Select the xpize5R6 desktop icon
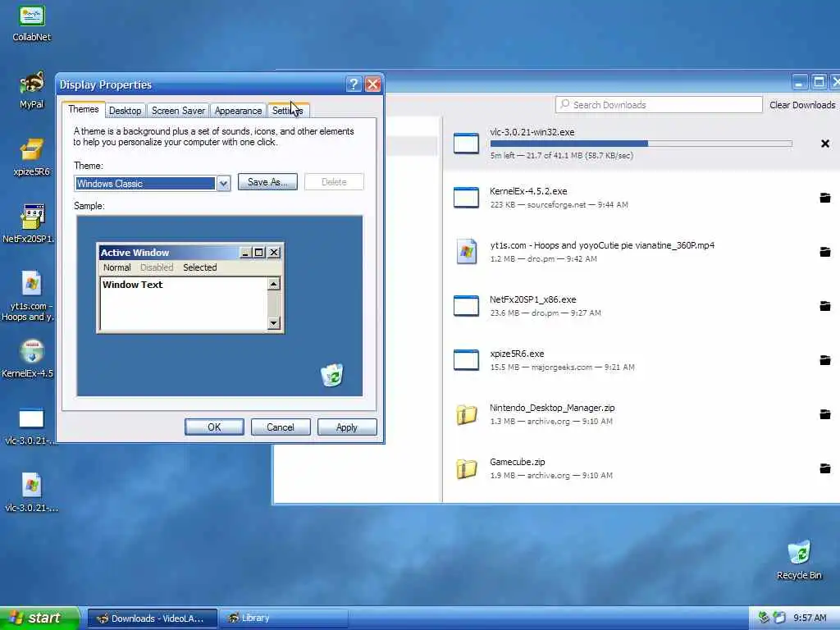Screen dimensions: 840x630 point(32,157)
